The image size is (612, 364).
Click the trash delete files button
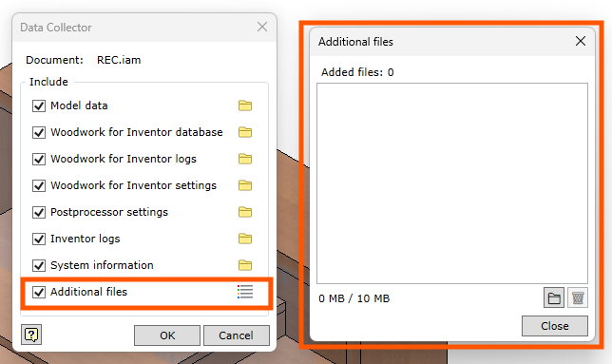pos(578,298)
